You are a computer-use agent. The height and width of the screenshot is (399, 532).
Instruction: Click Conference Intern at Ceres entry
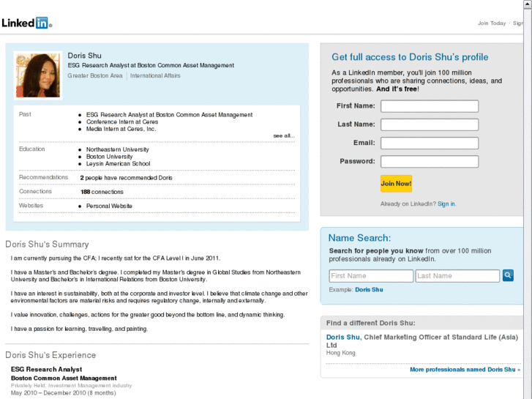click(122, 122)
